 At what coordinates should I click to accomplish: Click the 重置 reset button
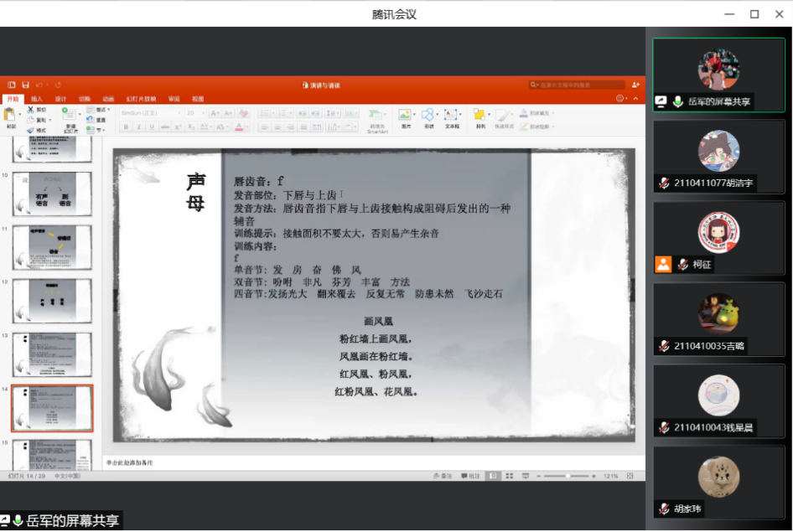[100, 120]
